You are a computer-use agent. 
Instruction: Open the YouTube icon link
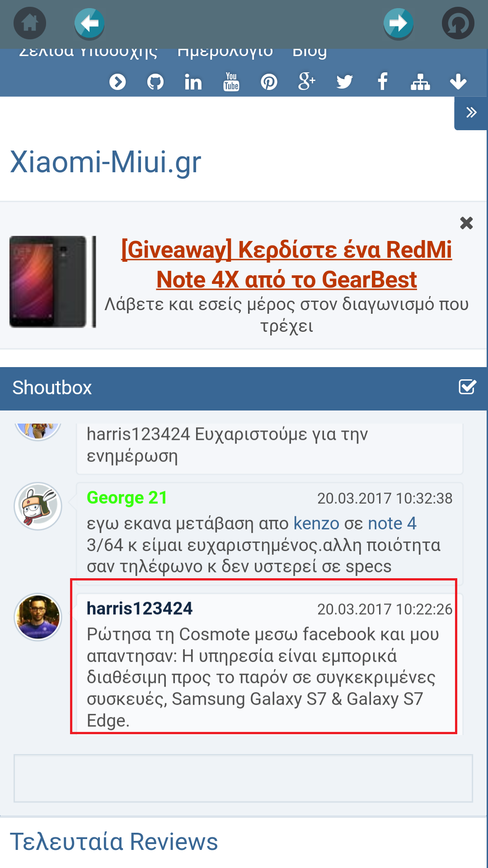point(231,82)
